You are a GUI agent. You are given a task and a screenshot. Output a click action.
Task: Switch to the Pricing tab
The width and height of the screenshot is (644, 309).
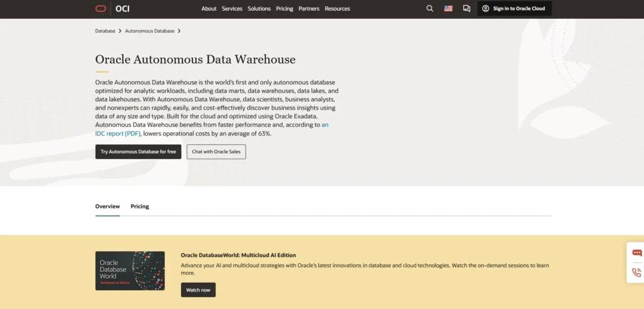point(140,207)
